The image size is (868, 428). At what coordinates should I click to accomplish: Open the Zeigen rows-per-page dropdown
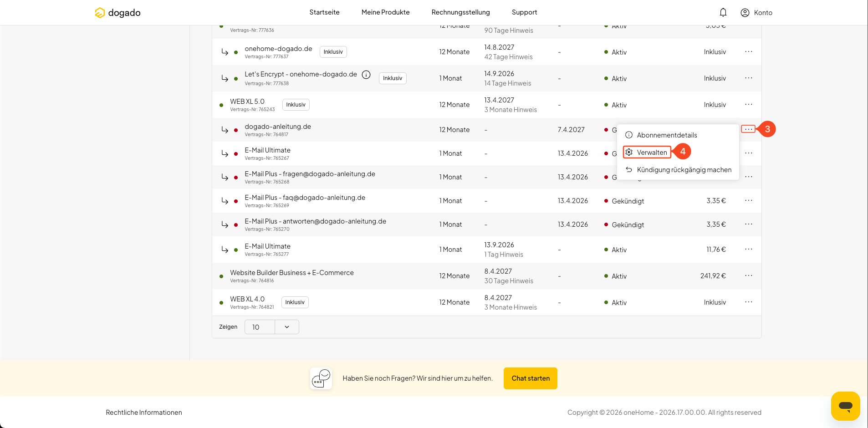271,327
